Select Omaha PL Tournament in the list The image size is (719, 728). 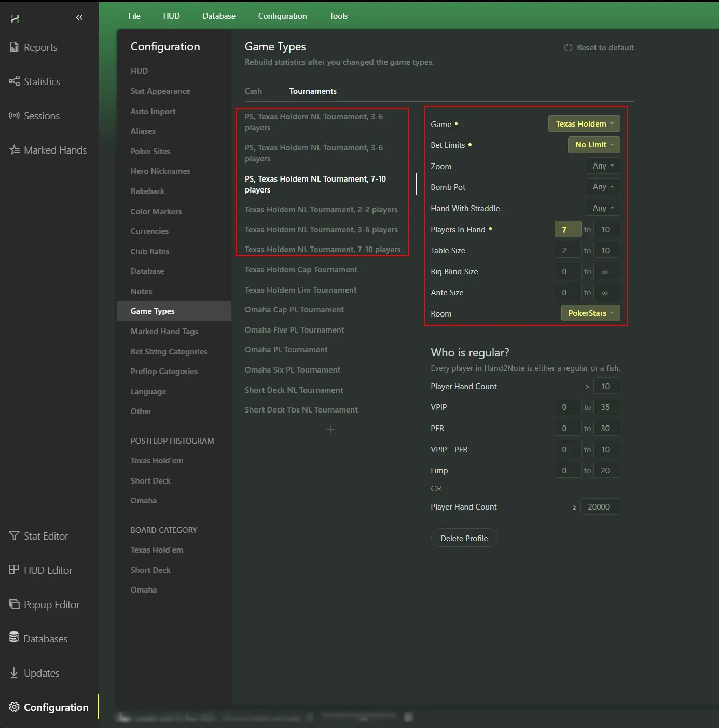[286, 350]
